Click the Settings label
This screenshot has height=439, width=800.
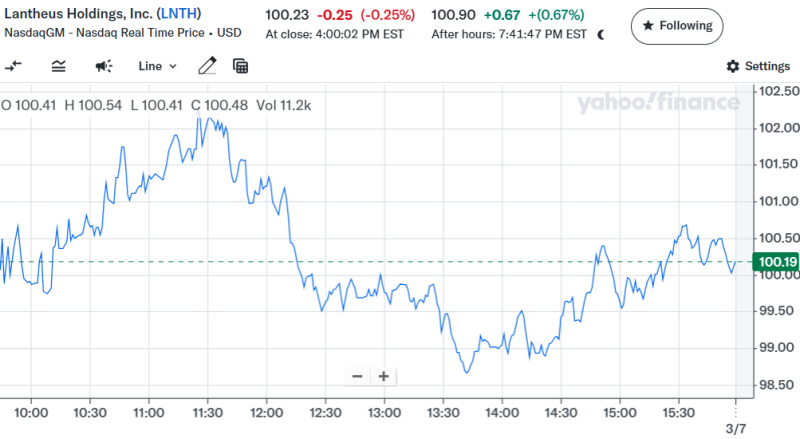(767, 66)
